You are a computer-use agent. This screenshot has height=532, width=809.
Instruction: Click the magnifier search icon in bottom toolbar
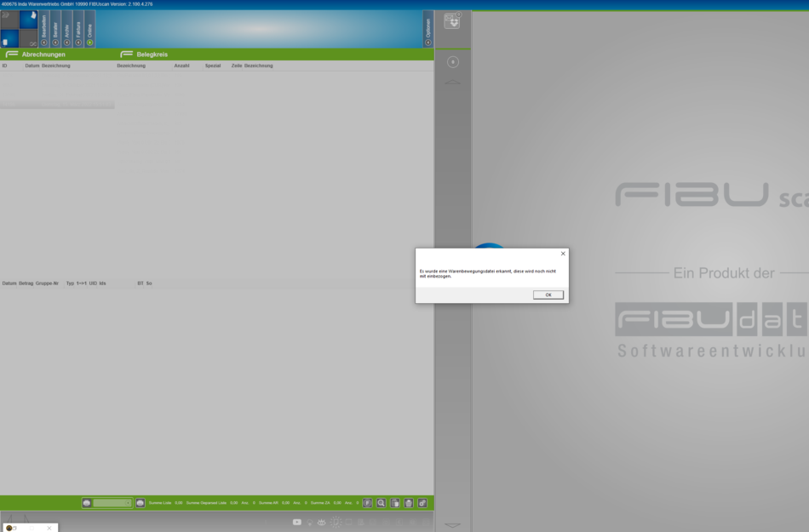[x=382, y=503]
